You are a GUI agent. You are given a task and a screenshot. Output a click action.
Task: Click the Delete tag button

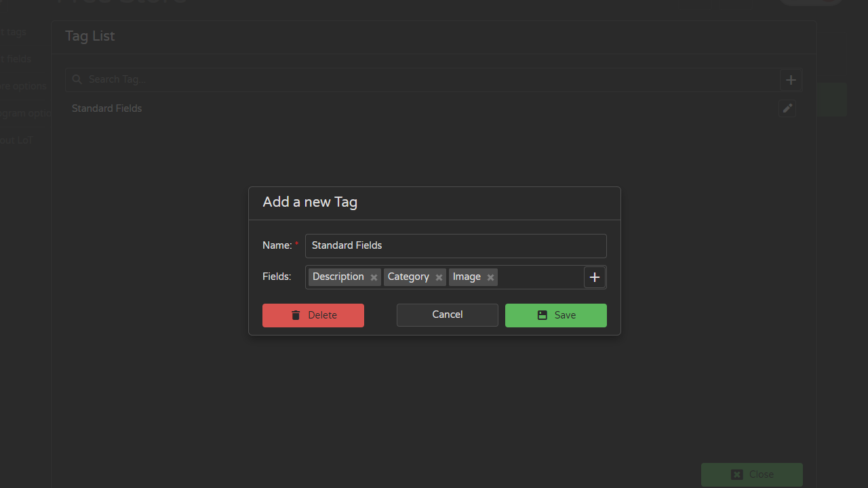point(313,315)
